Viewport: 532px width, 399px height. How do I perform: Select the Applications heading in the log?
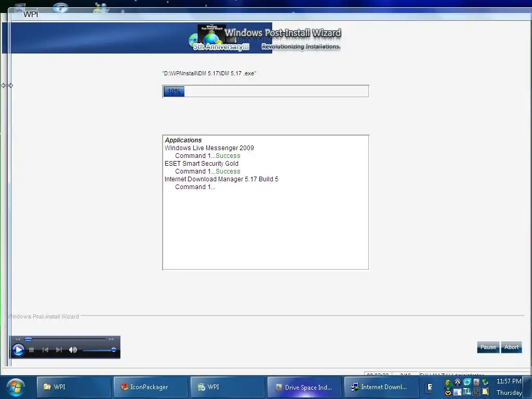point(183,140)
